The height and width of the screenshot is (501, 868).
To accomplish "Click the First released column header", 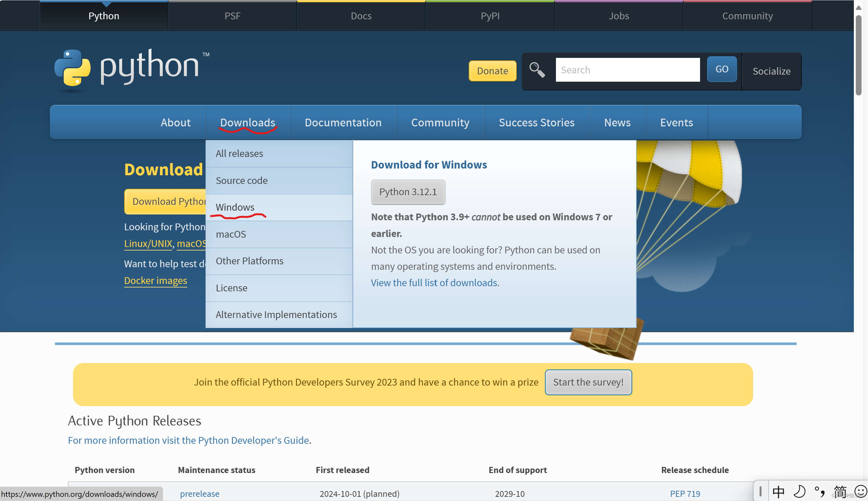I will pyautogui.click(x=342, y=470).
